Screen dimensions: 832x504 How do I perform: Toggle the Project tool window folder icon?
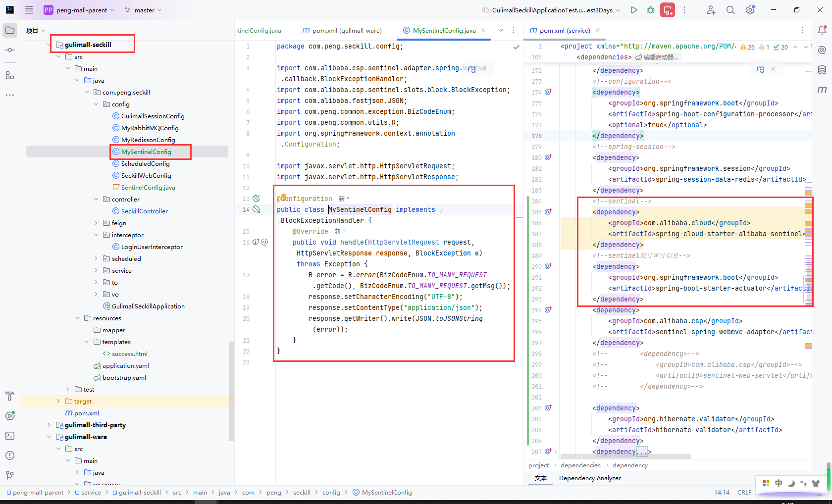tap(10, 30)
